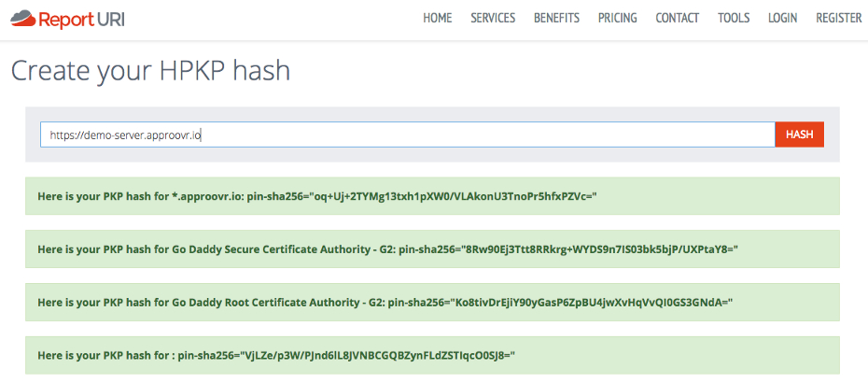Image resolution: width=868 pixels, height=383 pixels.
Task: Click REGISTER in the top navigation
Action: (838, 18)
